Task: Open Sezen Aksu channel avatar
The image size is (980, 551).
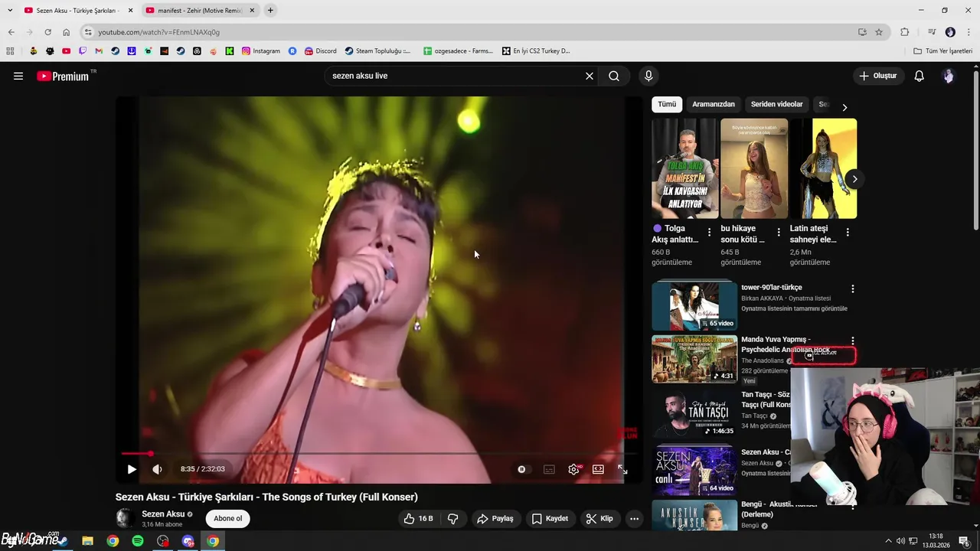Action: (125, 518)
